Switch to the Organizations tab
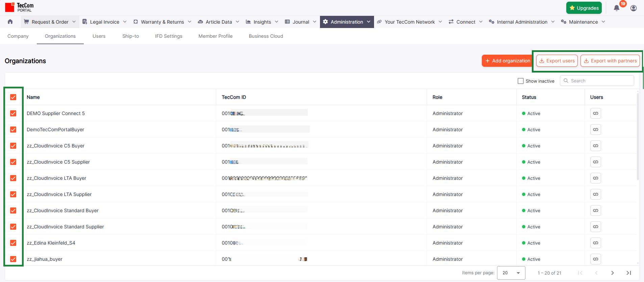This screenshot has width=644, height=282. (60, 36)
